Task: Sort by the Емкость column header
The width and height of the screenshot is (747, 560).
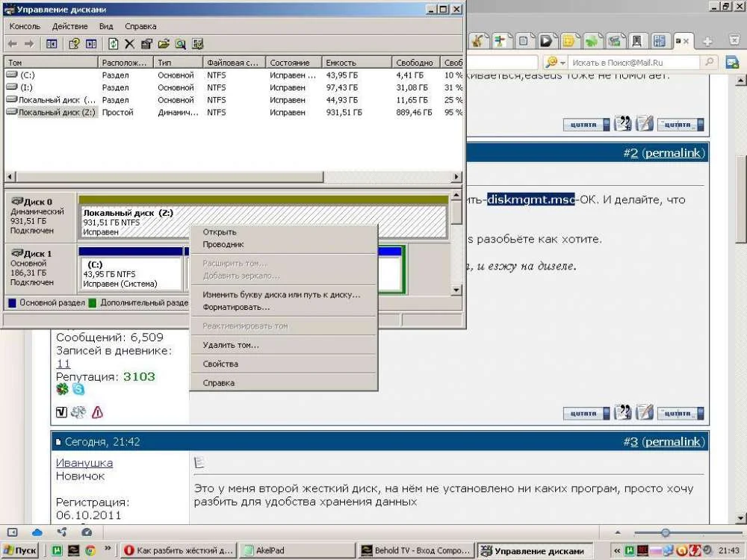Action: [x=356, y=63]
